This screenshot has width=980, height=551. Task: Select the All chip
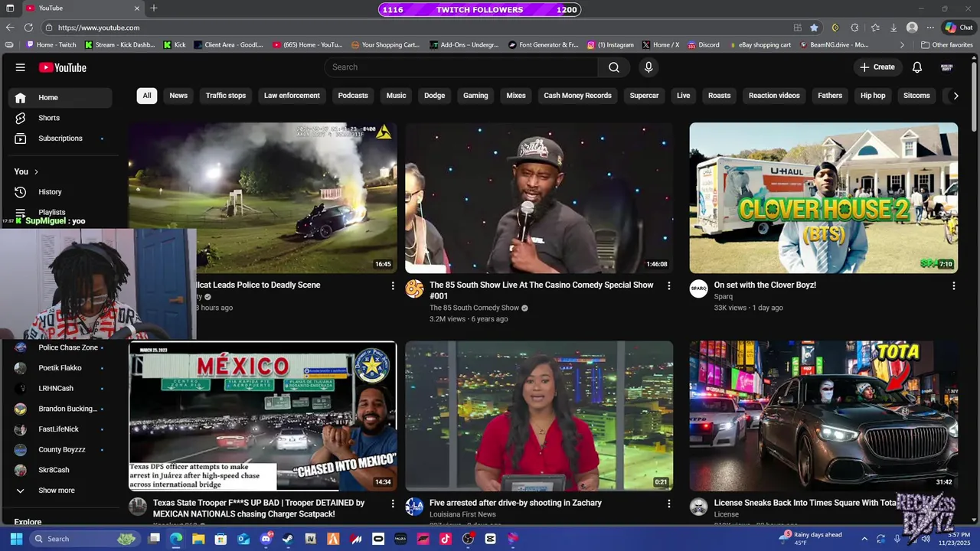click(x=147, y=96)
